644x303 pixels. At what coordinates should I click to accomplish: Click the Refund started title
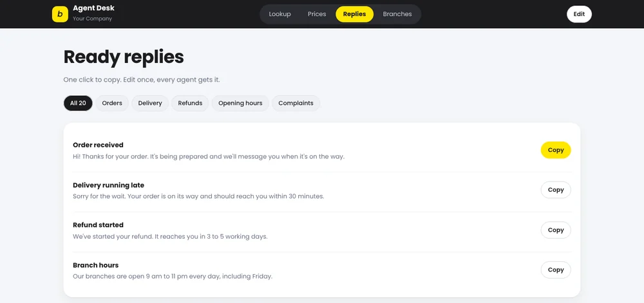pos(98,225)
